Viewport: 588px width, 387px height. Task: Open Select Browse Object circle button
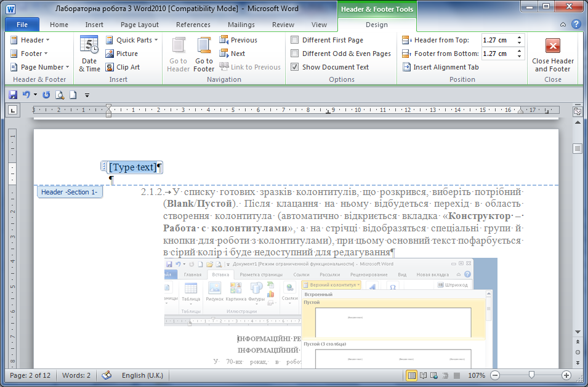pos(578,353)
